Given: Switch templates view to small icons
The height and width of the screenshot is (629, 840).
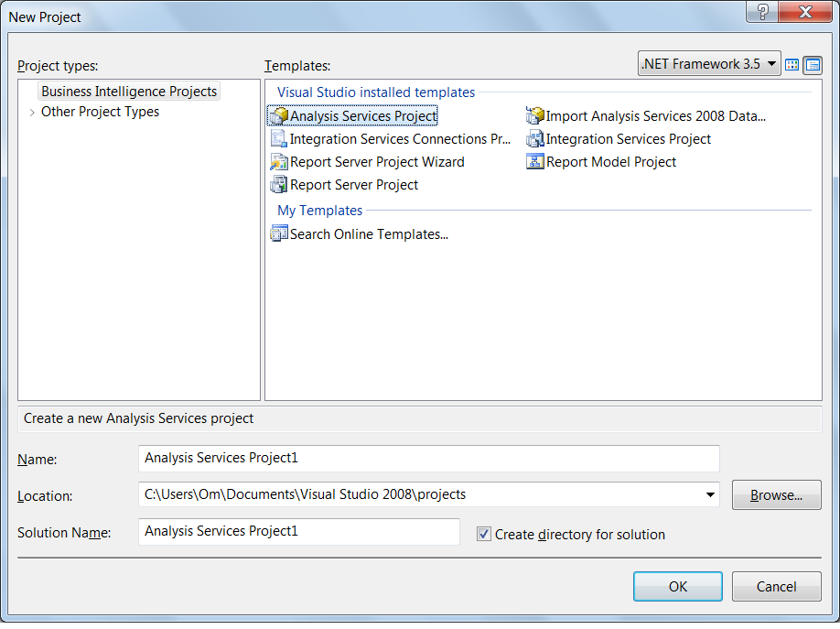Looking at the screenshot, I should [792, 65].
